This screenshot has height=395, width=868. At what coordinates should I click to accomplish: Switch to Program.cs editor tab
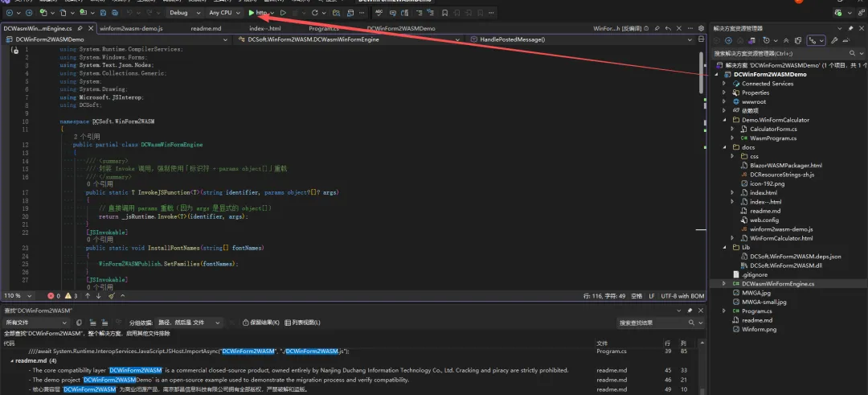(x=324, y=28)
